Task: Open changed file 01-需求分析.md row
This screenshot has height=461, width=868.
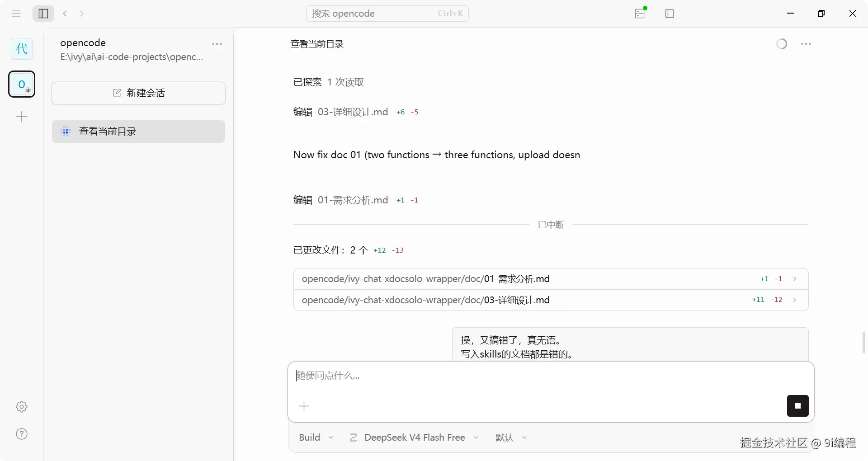Action: coord(551,279)
